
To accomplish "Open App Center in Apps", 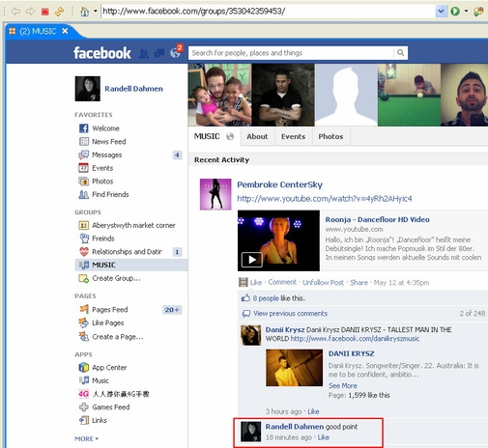I will pos(109,368).
